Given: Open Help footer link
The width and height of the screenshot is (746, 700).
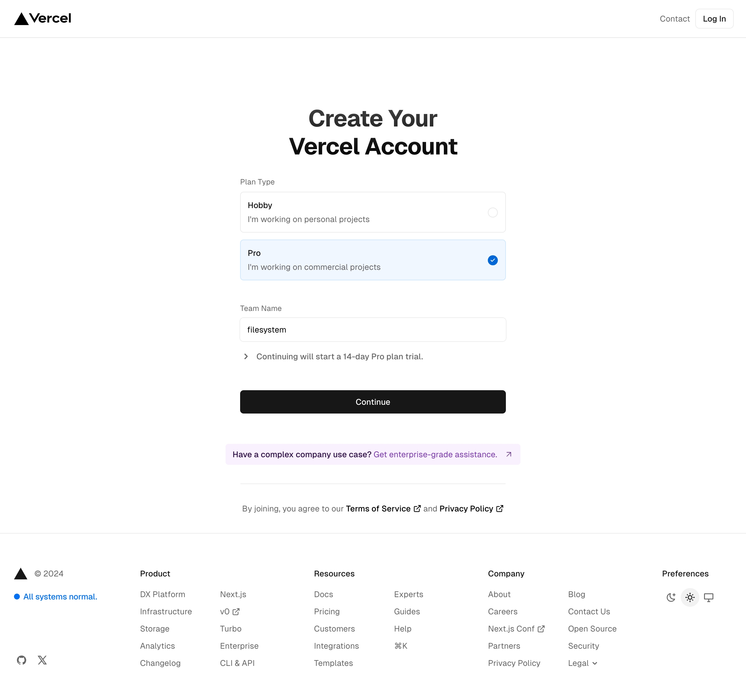Looking at the screenshot, I should (x=403, y=629).
